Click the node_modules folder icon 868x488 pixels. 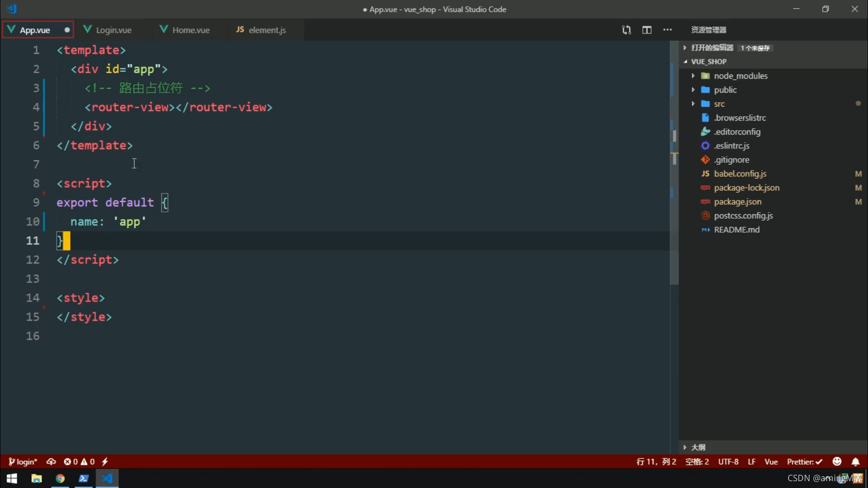point(705,76)
